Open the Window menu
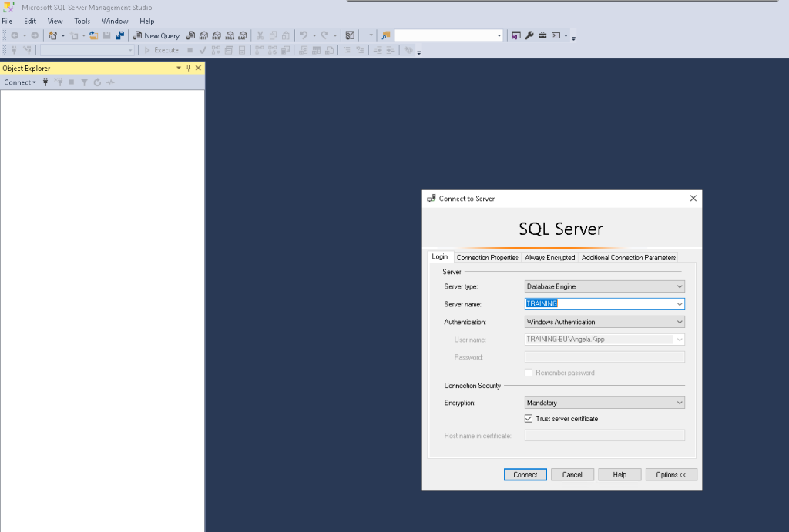Screen dimensions: 789x532 click(x=115, y=21)
